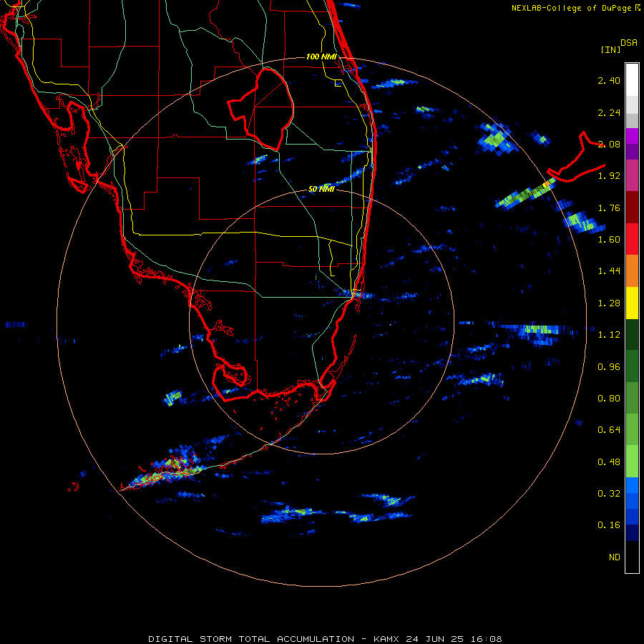Click the 2.24 legend value
Image resolution: width=644 pixels, height=644 pixels.
click(609, 112)
